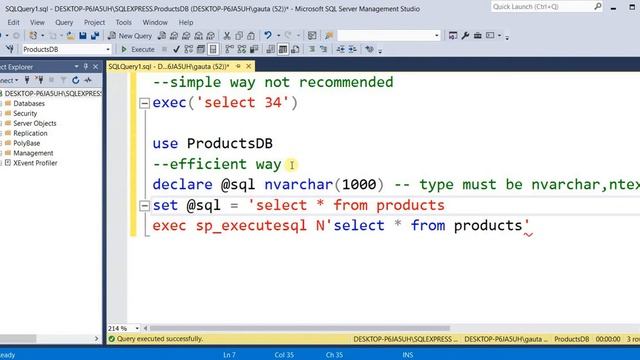The height and width of the screenshot is (360, 640).
Task: Click the Display Estimated Execution Plan icon
Action: pyautogui.click(x=189, y=49)
